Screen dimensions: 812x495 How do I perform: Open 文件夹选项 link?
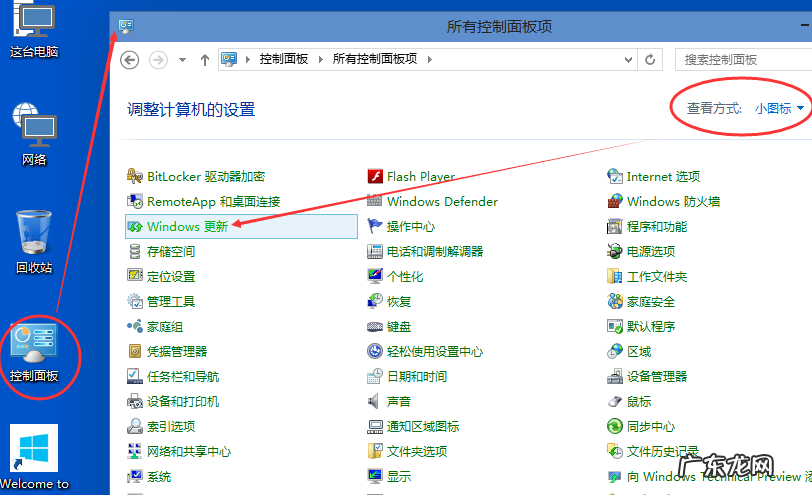[417, 451]
